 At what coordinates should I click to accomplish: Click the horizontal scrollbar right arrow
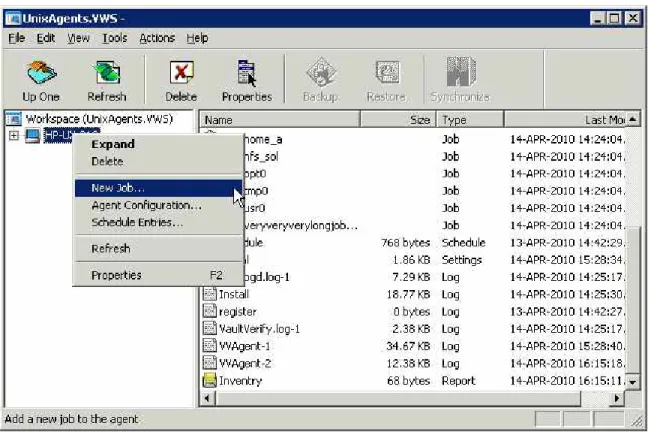point(617,399)
